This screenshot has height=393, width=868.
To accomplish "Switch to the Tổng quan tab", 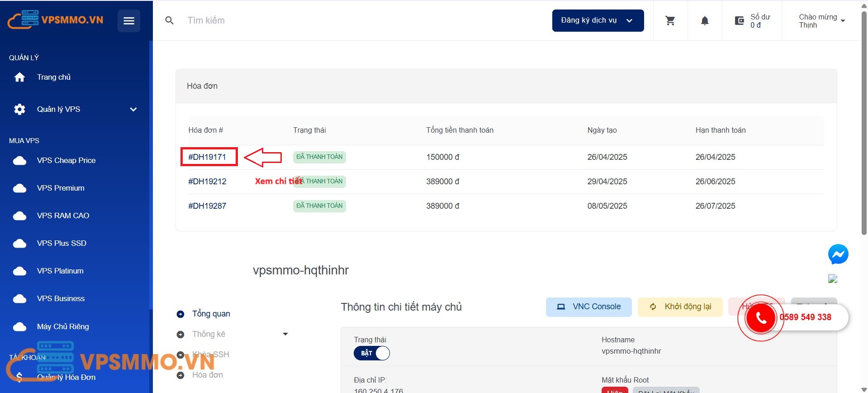I will 211,314.
